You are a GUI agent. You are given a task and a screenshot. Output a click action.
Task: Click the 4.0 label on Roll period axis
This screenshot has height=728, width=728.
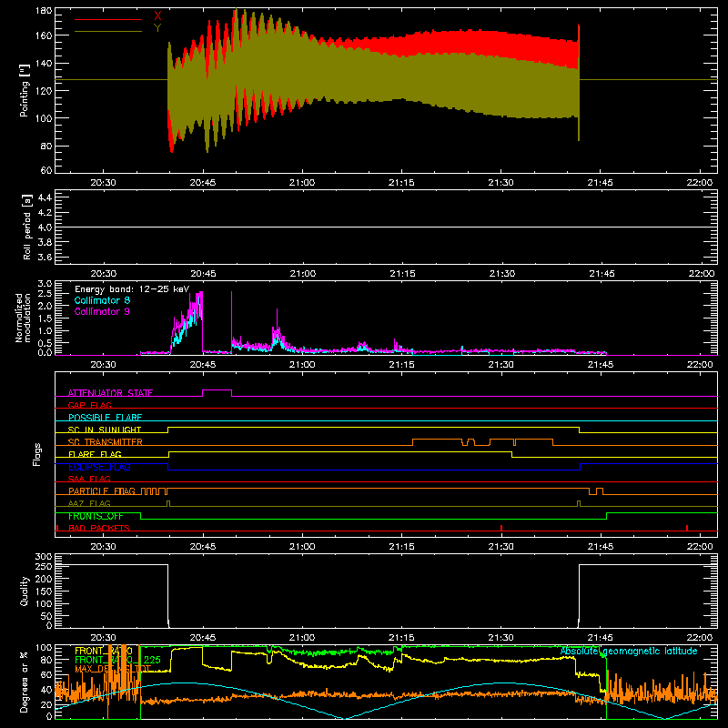[x=45, y=227]
